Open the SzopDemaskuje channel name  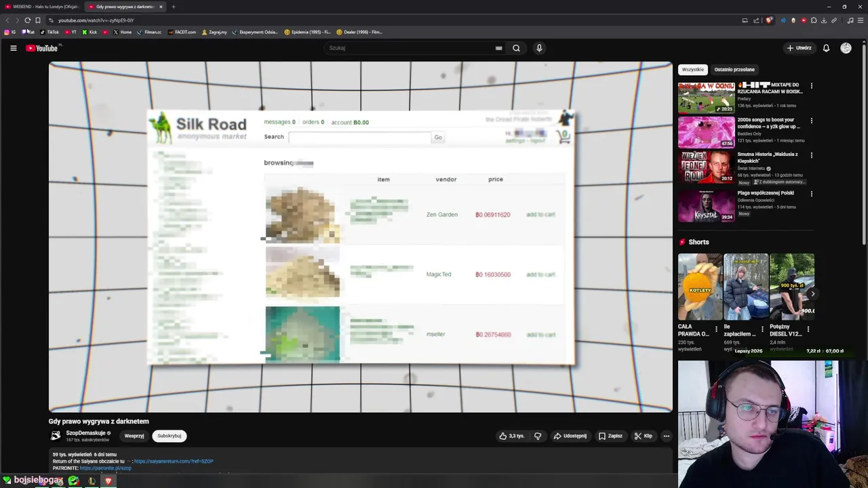(x=85, y=432)
